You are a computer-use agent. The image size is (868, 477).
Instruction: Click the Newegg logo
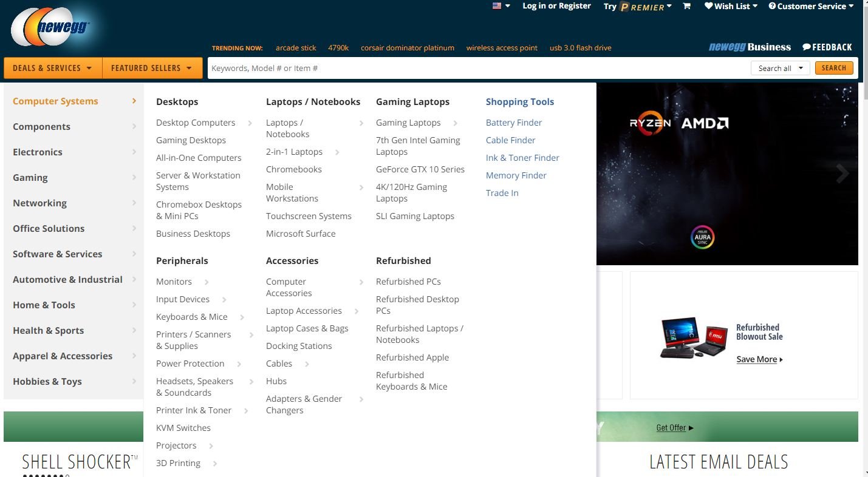tap(50, 27)
